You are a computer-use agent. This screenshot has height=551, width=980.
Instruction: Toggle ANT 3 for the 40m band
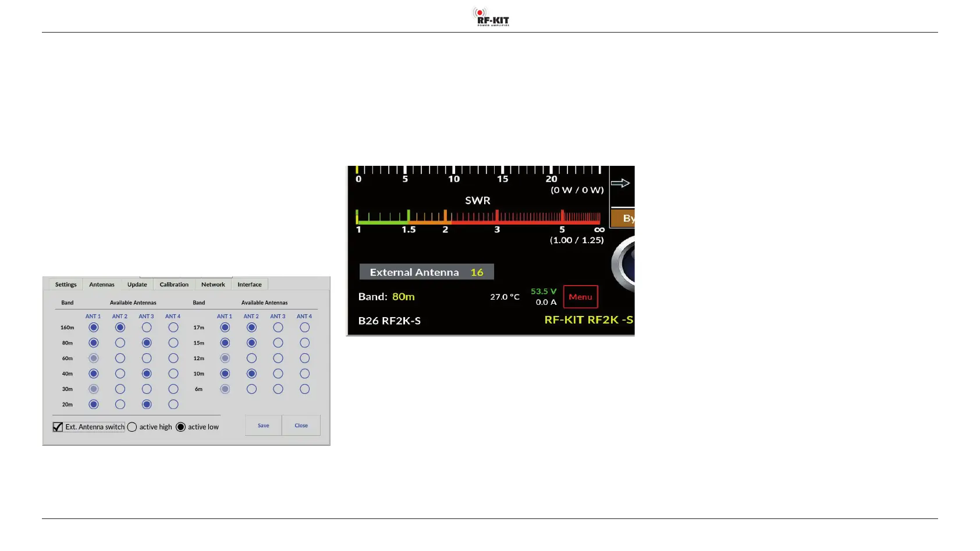pos(147,374)
